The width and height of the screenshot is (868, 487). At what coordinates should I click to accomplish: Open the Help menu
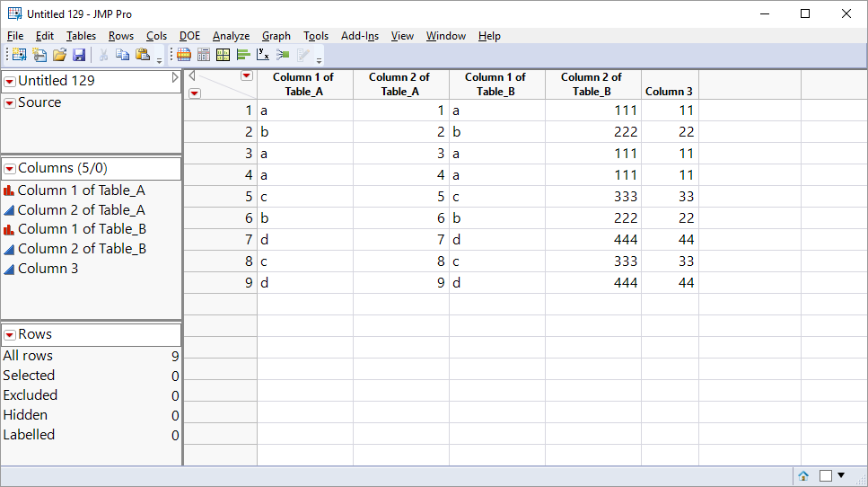489,36
